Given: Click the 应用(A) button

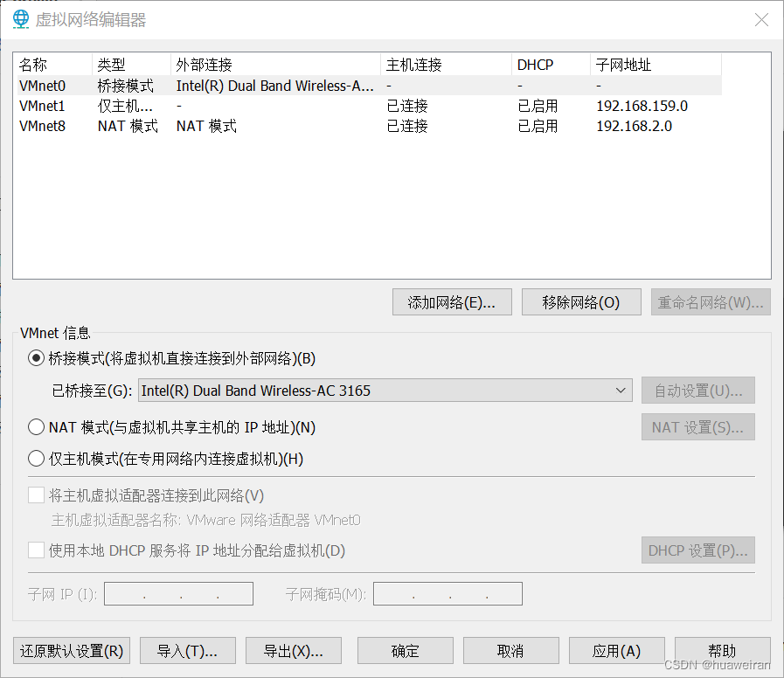Looking at the screenshot, I should [616, 651].
